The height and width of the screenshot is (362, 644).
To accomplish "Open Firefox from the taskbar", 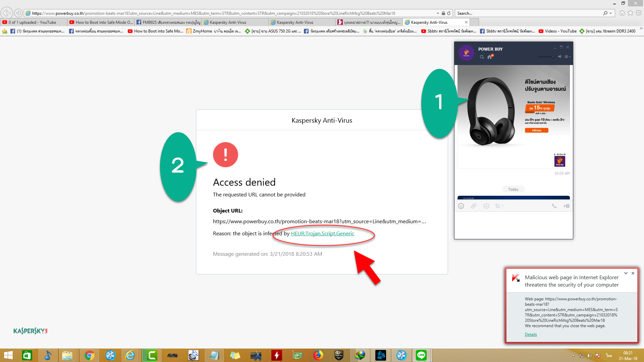I will [x=318, y=355].
